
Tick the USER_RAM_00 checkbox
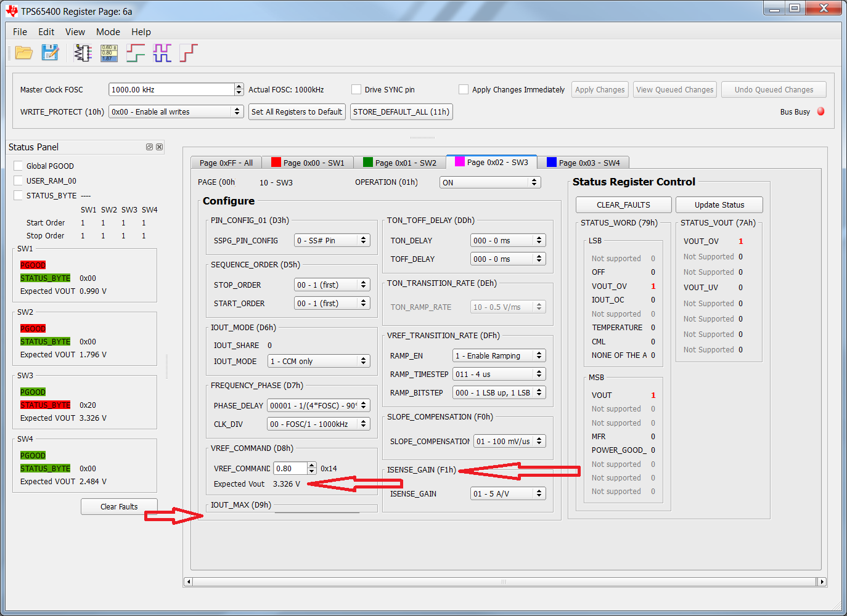pos(18,180)
